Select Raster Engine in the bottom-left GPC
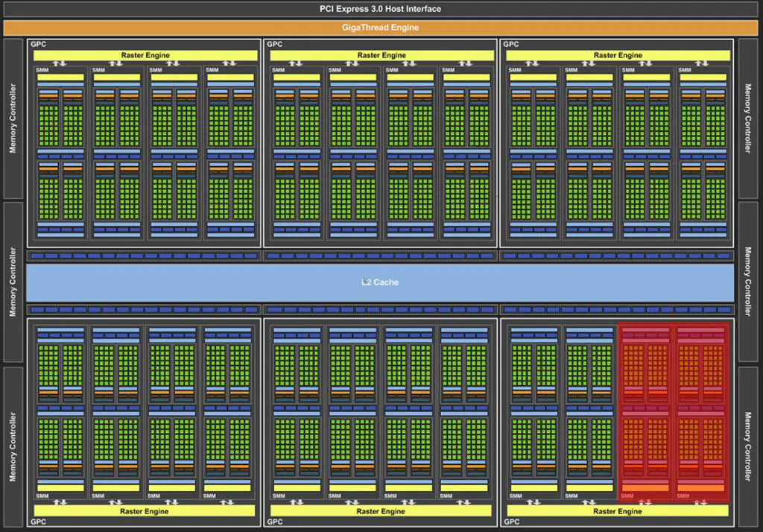This screenshot has width=763, height=532. pos(145,511)
